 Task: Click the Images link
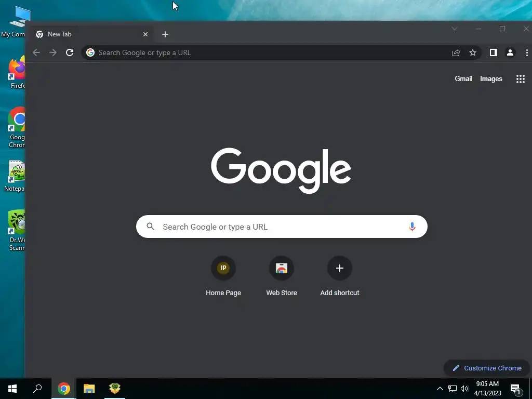coord(491,79)
